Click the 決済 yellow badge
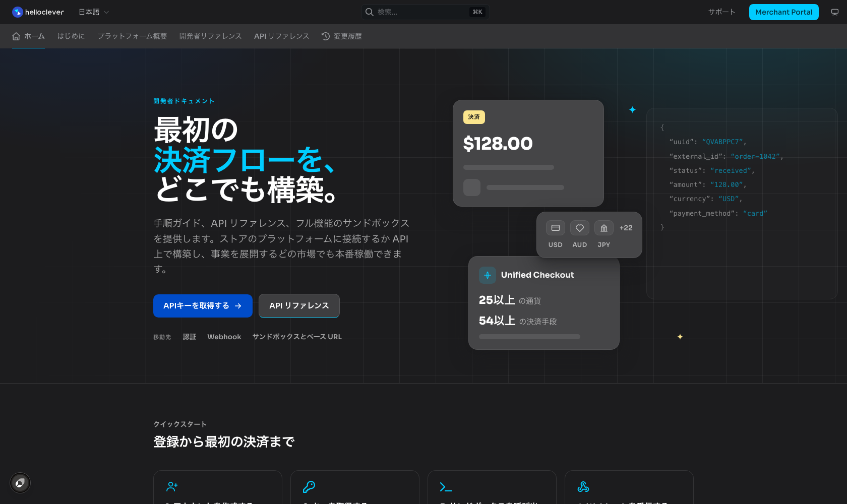The height and width of the screenshot is (504, 847). click(x=474, y=117)
